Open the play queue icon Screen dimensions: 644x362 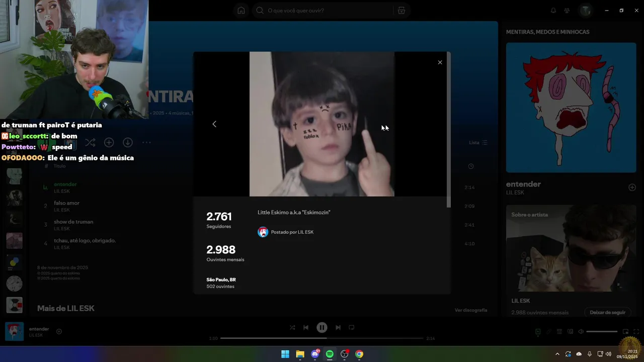(x=559, y=332)
